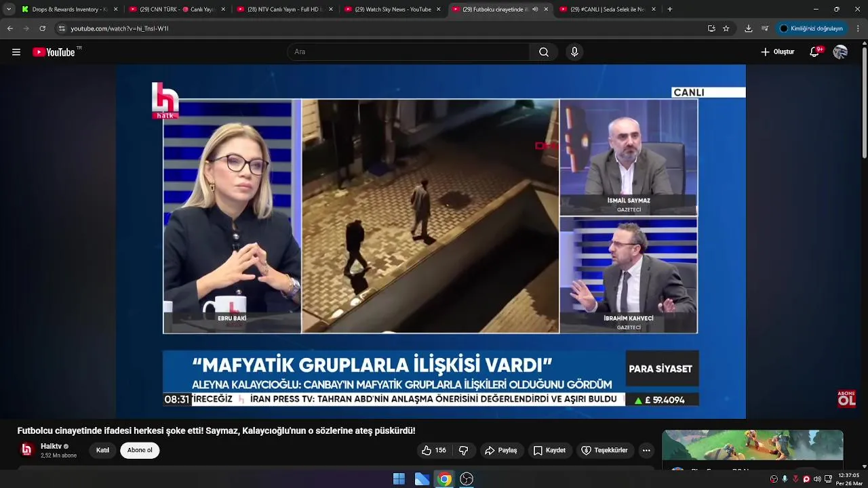Screen dimensions: 868x488
Task: Click the Abone ol subscribe button
Action: (x=140, y=451)
